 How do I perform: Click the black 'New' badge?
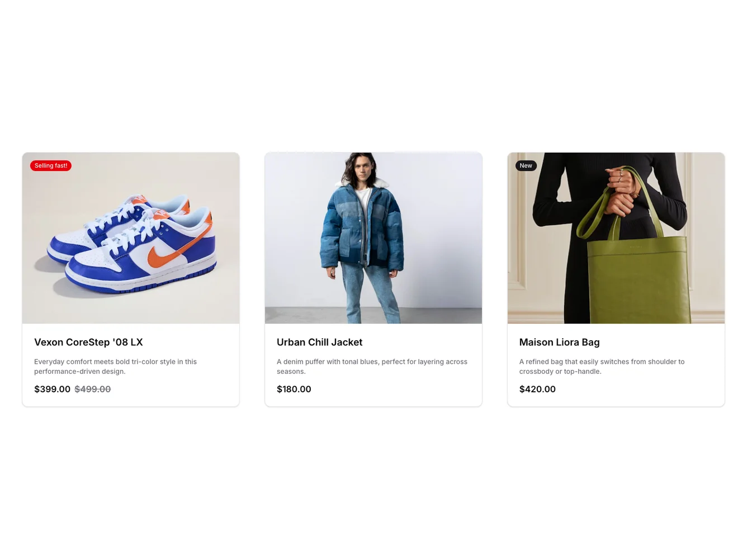tap(526, 165)
